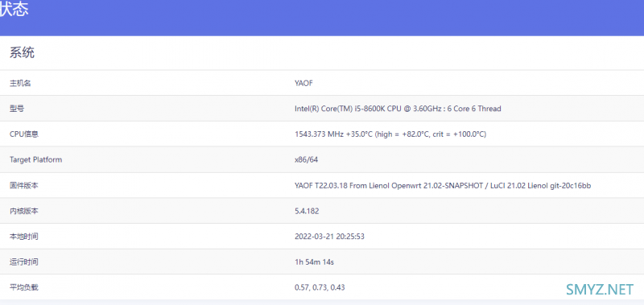Select hostname value YAOF
644x305 pixels.
click(304, 84)
